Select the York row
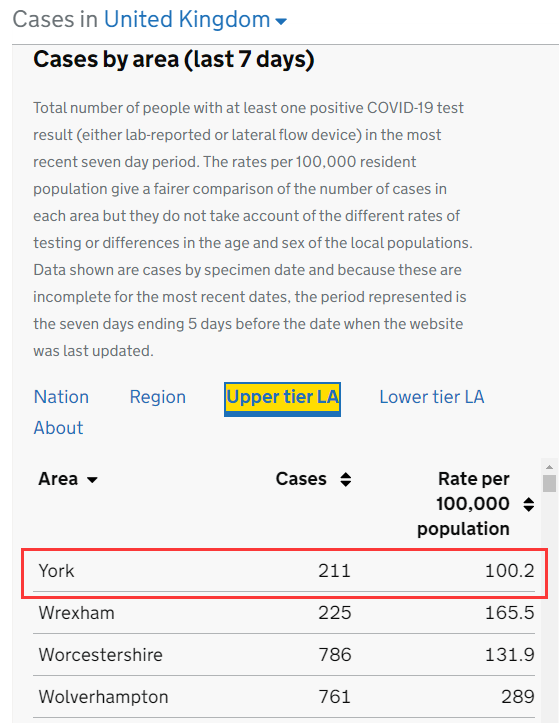 click(284, 571)
